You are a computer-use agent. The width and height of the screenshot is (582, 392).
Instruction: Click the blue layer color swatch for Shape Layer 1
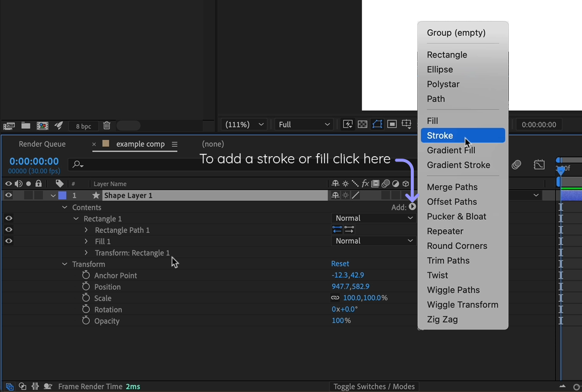pyautogui.click(x=63, y=195)
